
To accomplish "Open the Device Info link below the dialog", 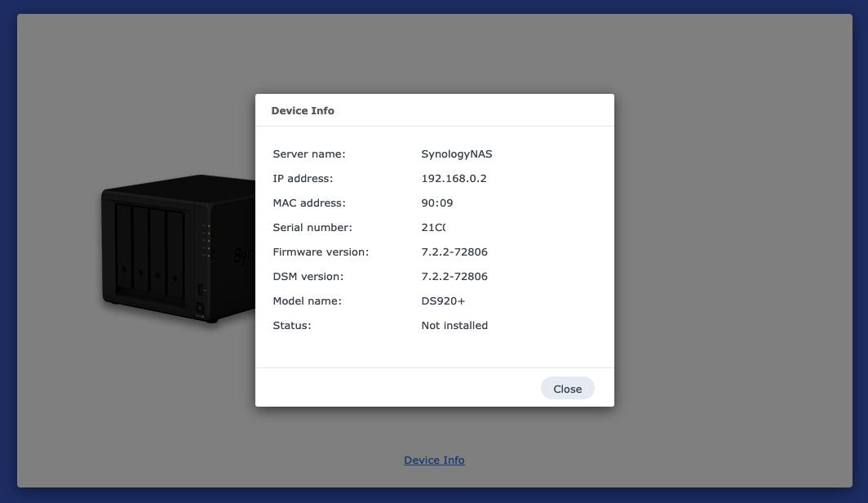I will coord(434,460).
